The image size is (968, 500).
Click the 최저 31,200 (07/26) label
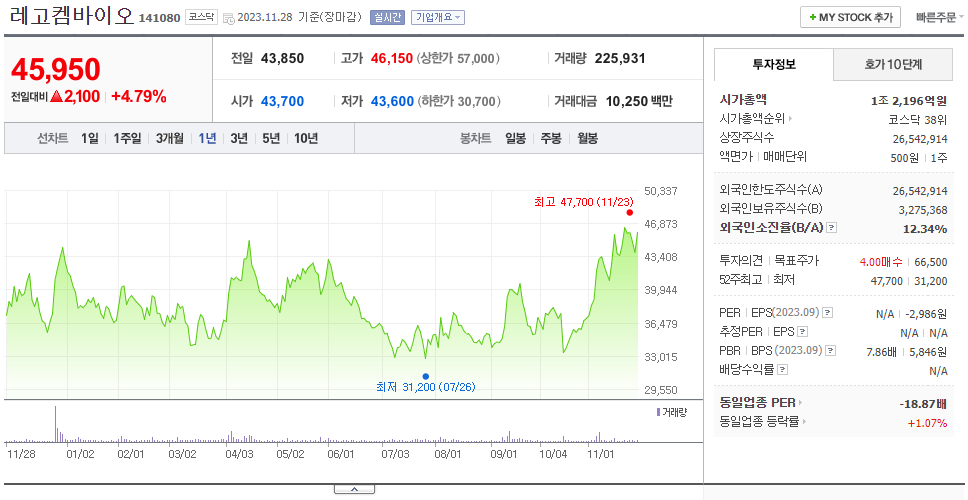425,388
